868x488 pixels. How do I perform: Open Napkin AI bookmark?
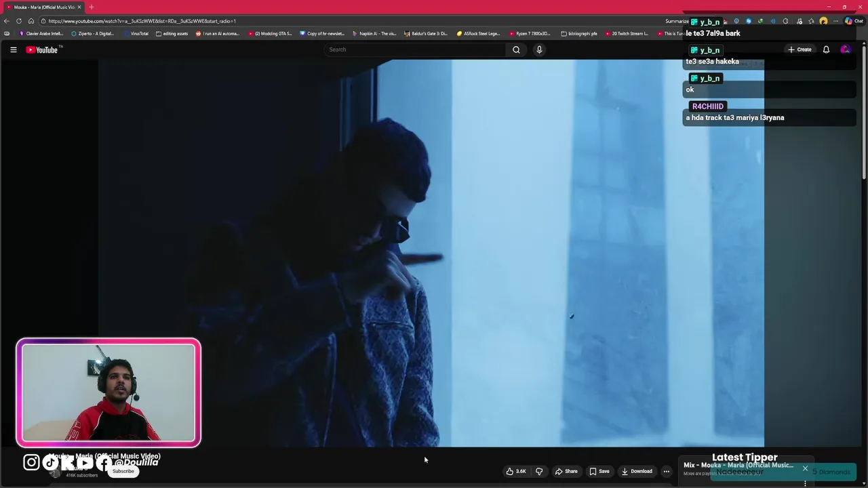coord(374,33)
